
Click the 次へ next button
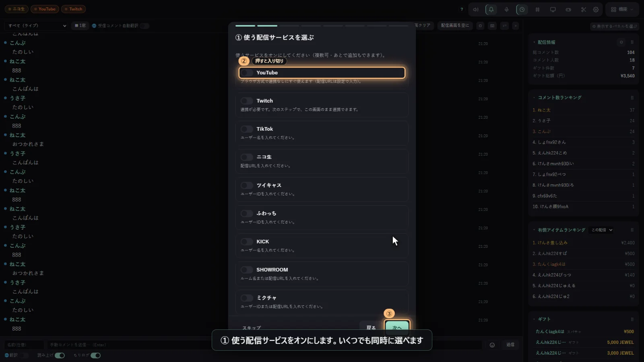click(397, 327)
